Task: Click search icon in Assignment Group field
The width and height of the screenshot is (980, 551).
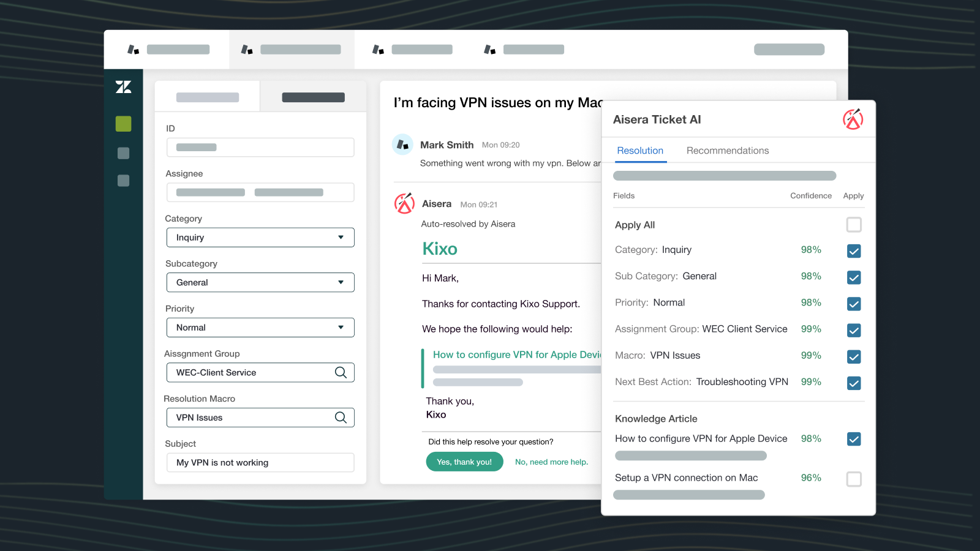Action: click(341, 372)
